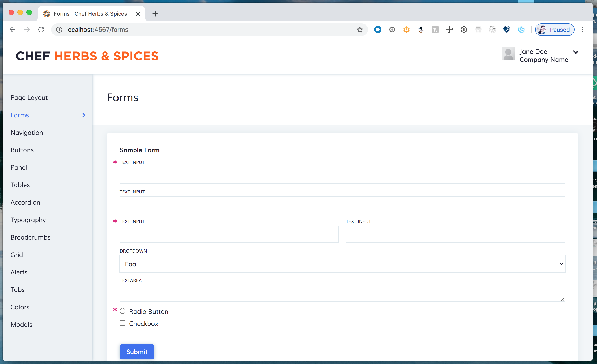Click inside the Textarea field
The width and height of the screenshot is (597, 364).
(x=342, y=293)
